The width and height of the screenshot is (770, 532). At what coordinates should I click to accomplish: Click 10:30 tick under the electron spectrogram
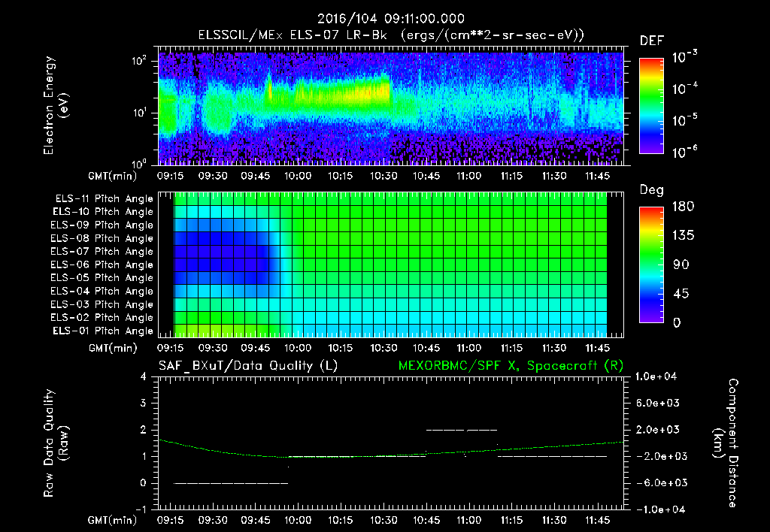coord(383,176)
